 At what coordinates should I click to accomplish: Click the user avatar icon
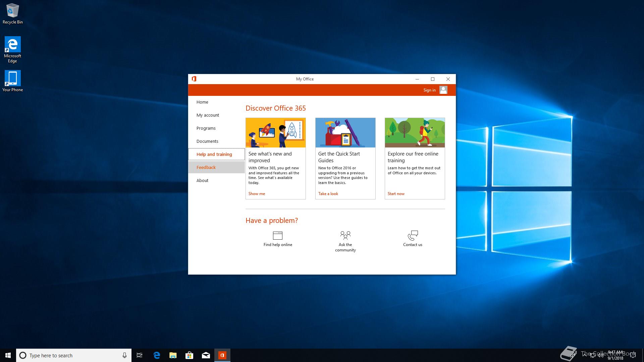pos(443,90)
